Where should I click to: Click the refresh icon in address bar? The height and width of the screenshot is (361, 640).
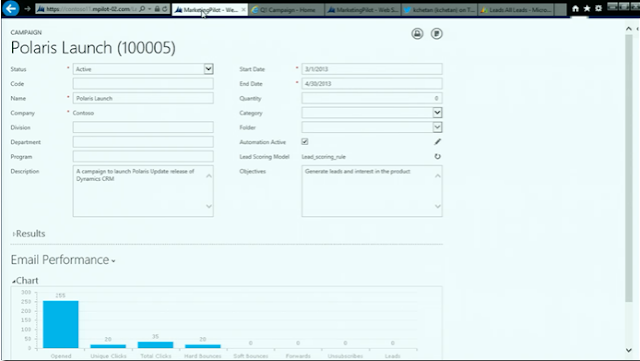164,9
